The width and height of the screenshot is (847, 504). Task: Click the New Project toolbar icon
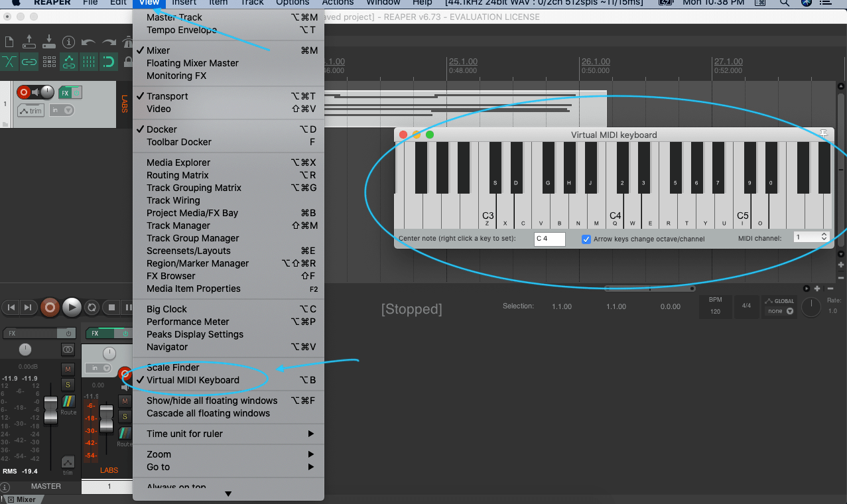coord(9,42)
